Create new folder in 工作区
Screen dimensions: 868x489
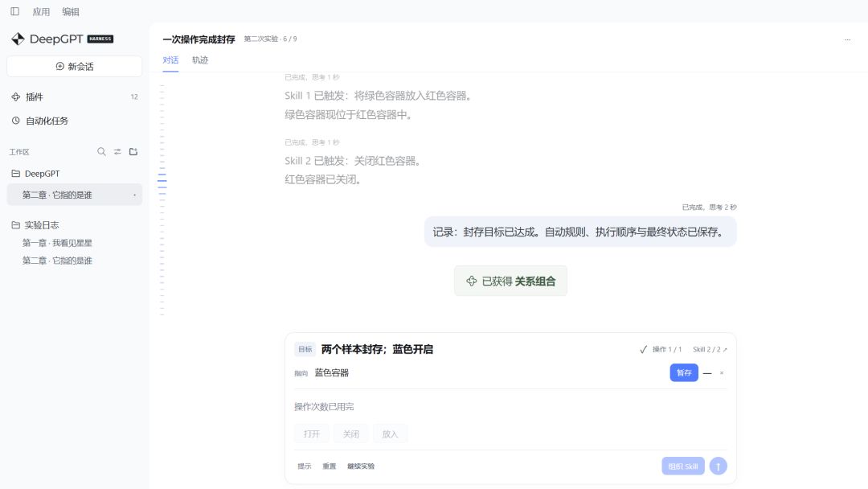(133, 152)
